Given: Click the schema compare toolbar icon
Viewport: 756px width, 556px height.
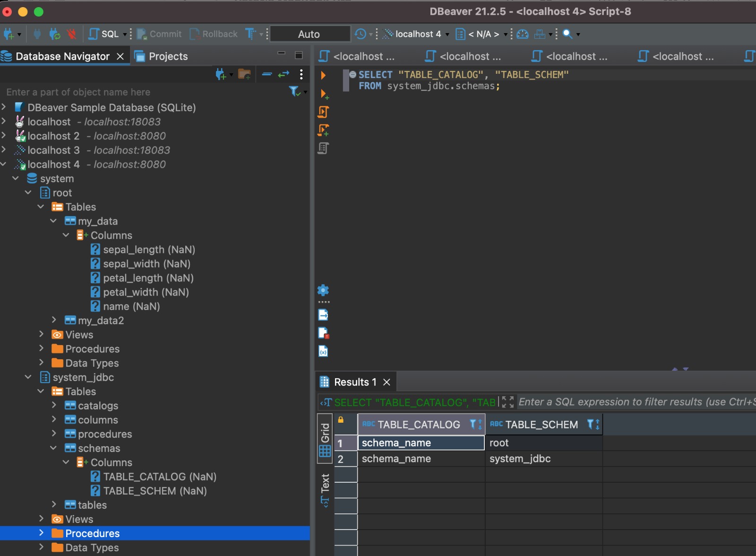Looking at the screenshot, I should pyautogui.click(x=540, y=34).
